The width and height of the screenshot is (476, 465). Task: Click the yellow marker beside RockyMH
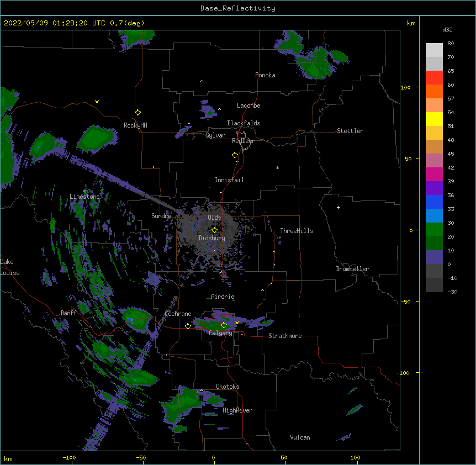click(x=137, y=113)
